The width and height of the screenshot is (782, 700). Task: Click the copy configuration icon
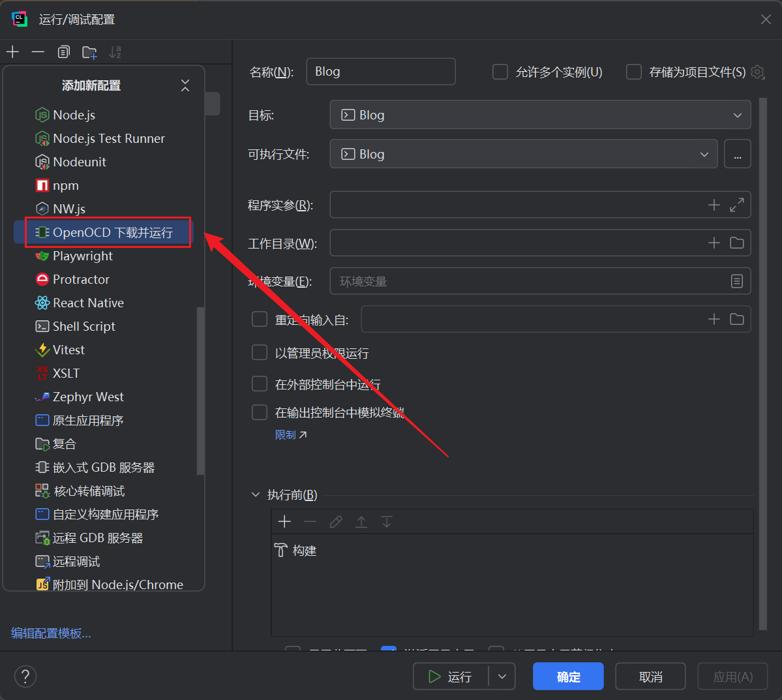point(63,52)
